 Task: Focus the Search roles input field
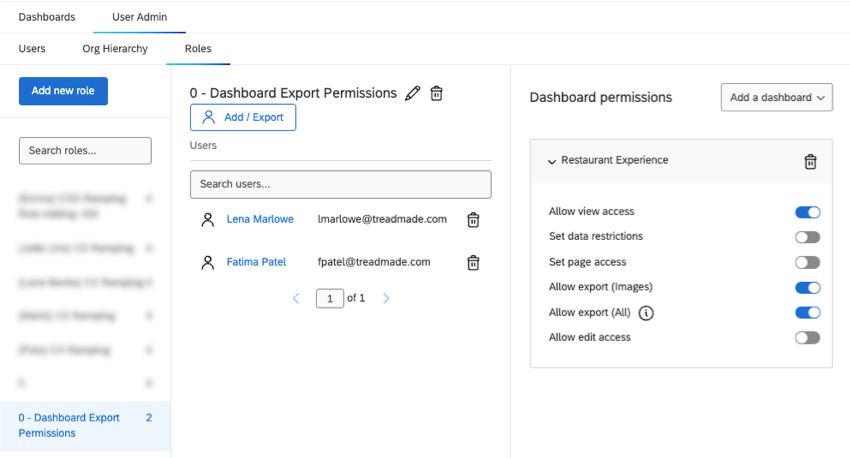pyautogui.click(x=85, y=151)
